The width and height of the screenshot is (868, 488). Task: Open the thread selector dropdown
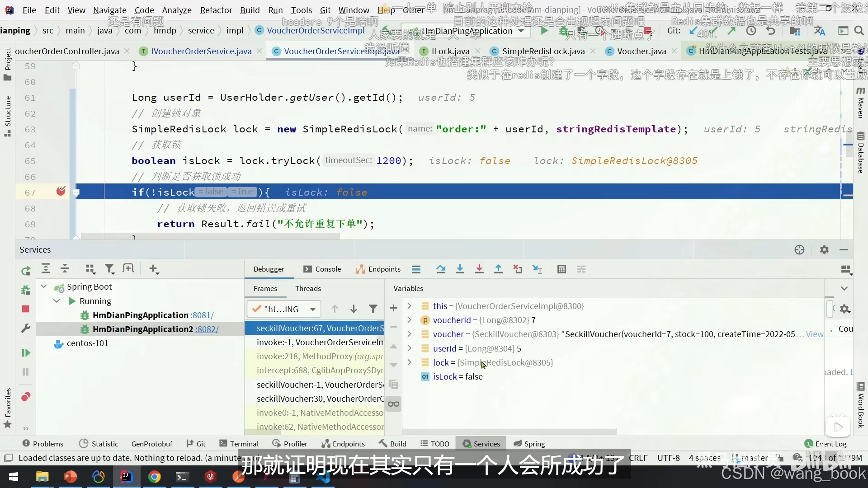pyautogui.click(x=312, y=310)
